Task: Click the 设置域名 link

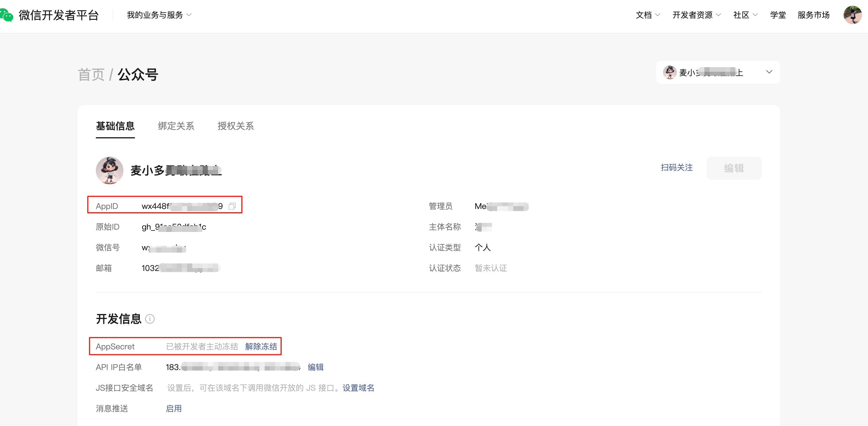Action: (x=358, y=388)
